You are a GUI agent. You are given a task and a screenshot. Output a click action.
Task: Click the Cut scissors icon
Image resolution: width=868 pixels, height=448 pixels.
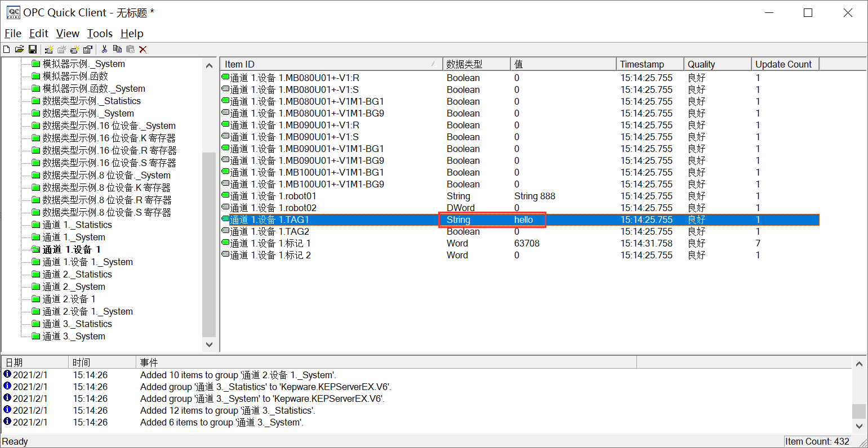104,50
